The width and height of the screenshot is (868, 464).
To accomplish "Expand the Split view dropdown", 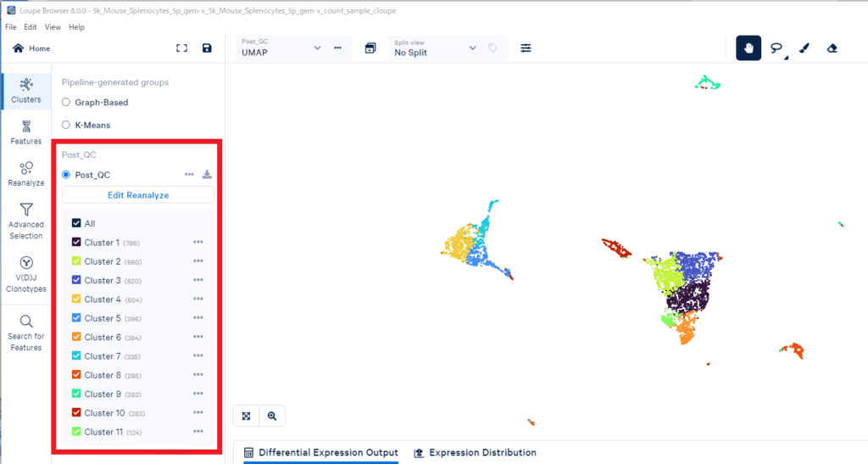I will click(x=435, y=48).
